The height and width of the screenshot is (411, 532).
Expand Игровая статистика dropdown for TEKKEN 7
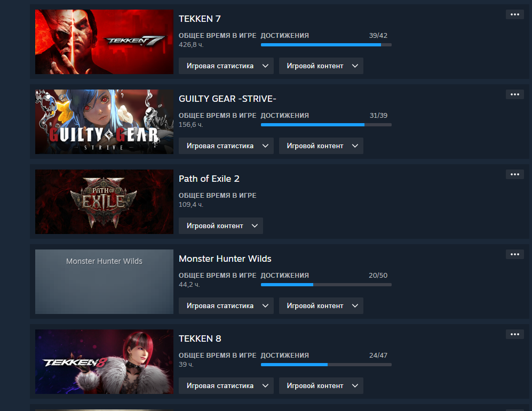point(226,66)
